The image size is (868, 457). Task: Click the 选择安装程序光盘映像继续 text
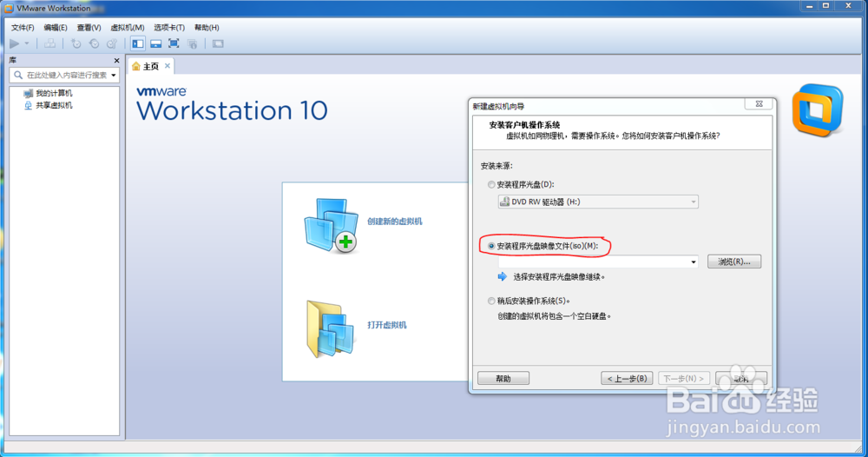point(559,277)
